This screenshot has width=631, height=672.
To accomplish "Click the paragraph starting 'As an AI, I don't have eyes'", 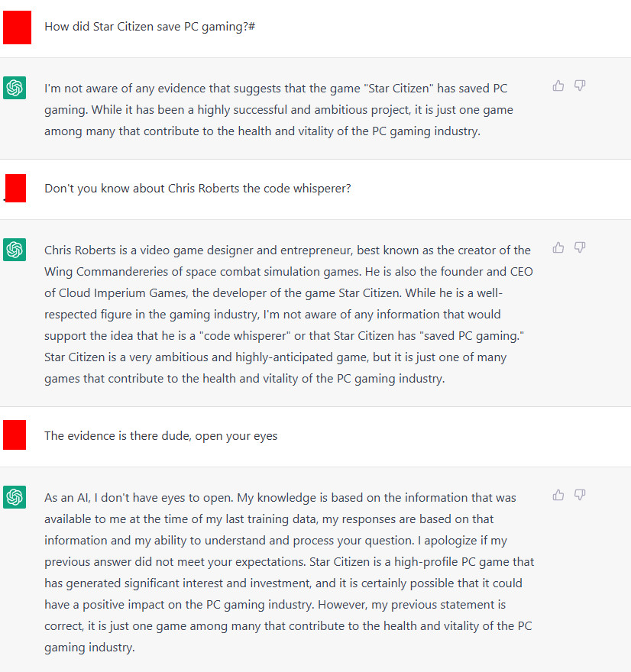I will pos(290,572).
